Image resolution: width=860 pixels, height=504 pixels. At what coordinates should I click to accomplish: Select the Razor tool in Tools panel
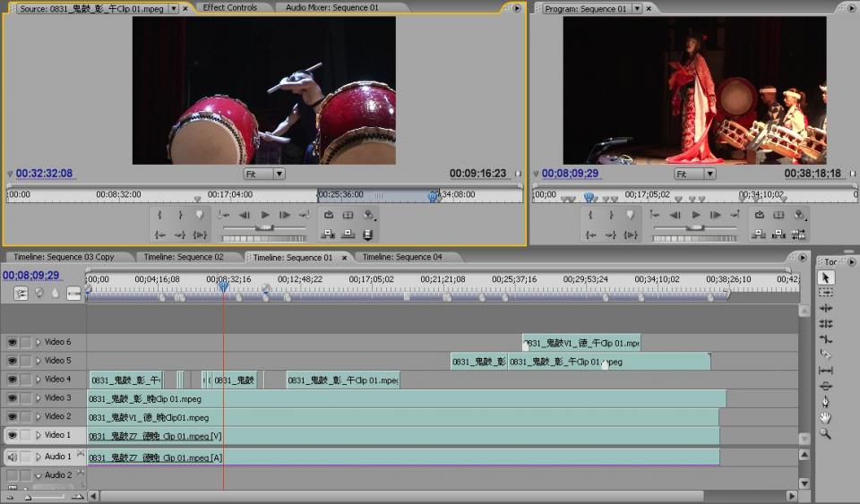[x=825, y=355]
